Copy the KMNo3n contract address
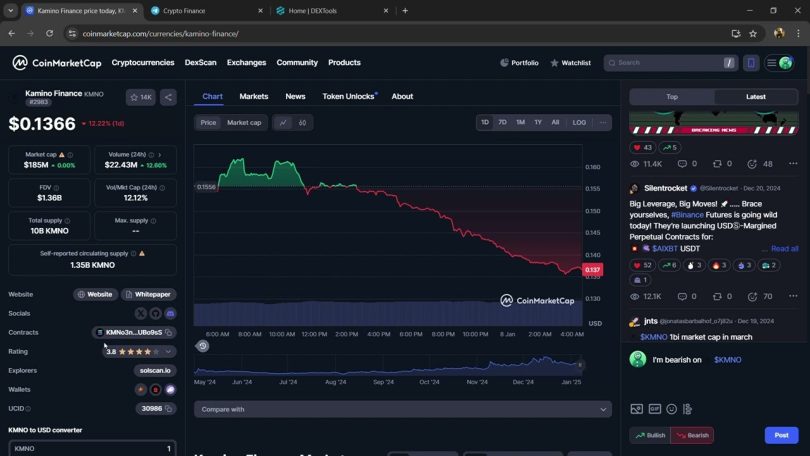 (168, 333)
